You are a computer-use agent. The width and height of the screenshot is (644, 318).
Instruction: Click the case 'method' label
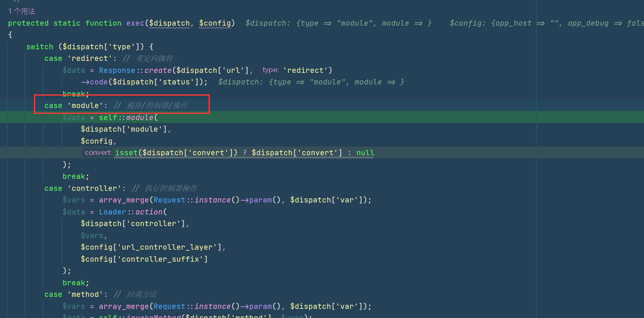(x=76, y=294)
